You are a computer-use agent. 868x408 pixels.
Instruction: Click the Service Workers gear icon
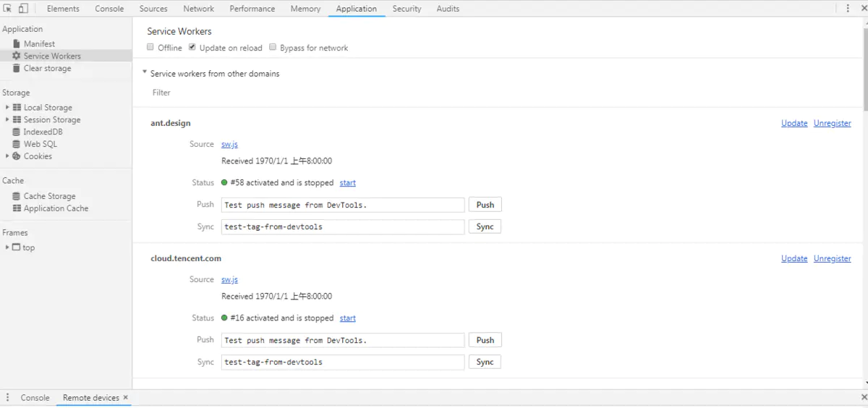(x=17, y=56)
